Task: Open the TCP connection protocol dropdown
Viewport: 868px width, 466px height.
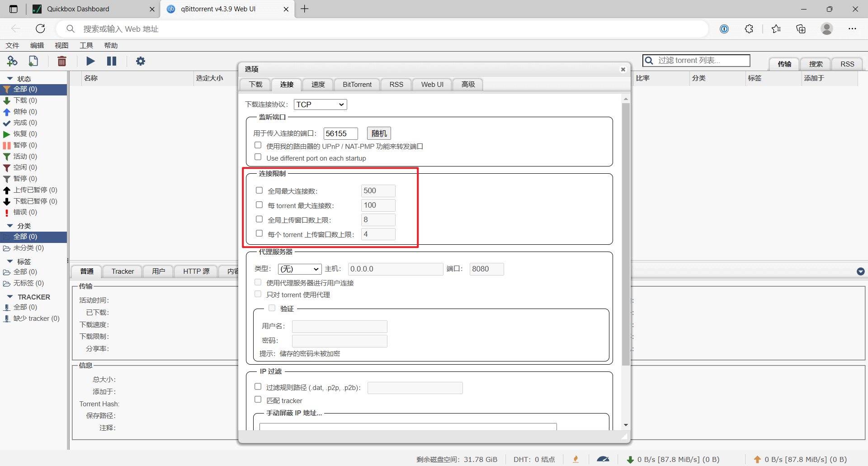Action: tap(321, 105)
